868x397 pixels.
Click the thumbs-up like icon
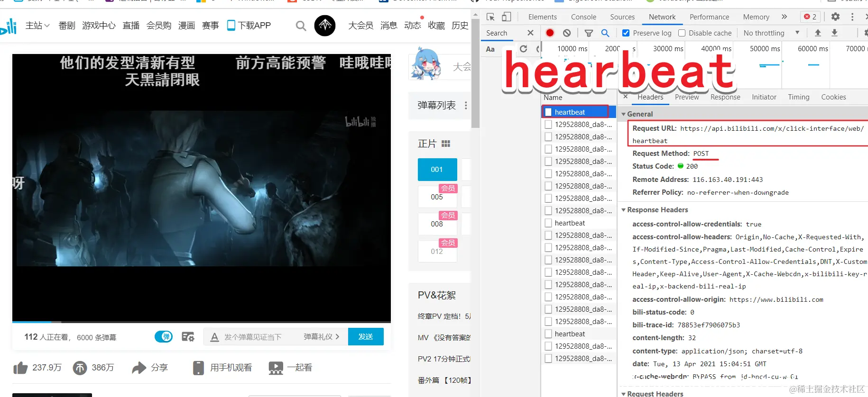(x=20, y=368)
